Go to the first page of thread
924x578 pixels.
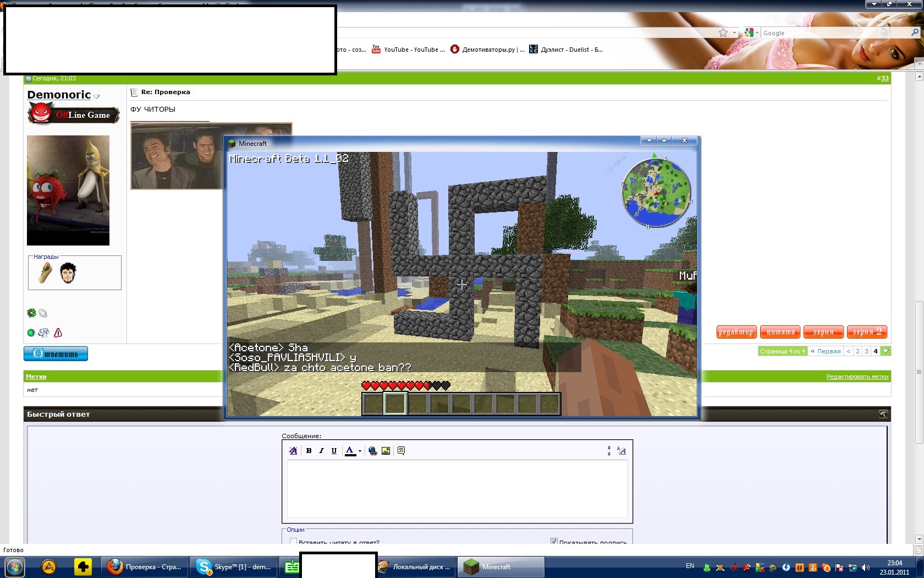pyautogui.click(x=826, y=351)
